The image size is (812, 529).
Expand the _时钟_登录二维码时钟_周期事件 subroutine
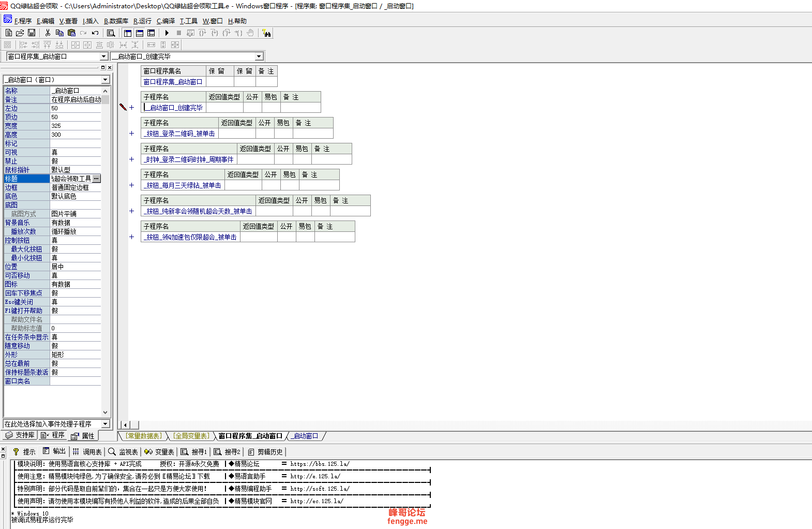coord(131,159)
